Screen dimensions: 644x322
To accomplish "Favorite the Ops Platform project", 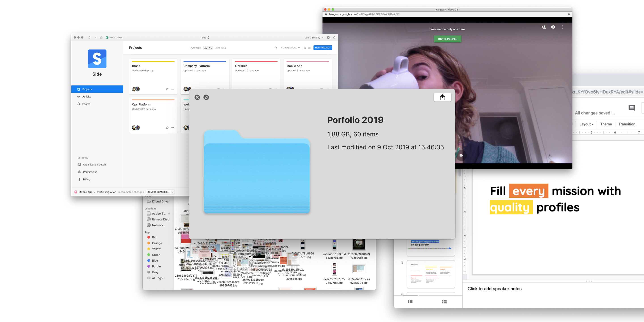I will point(167,127).
